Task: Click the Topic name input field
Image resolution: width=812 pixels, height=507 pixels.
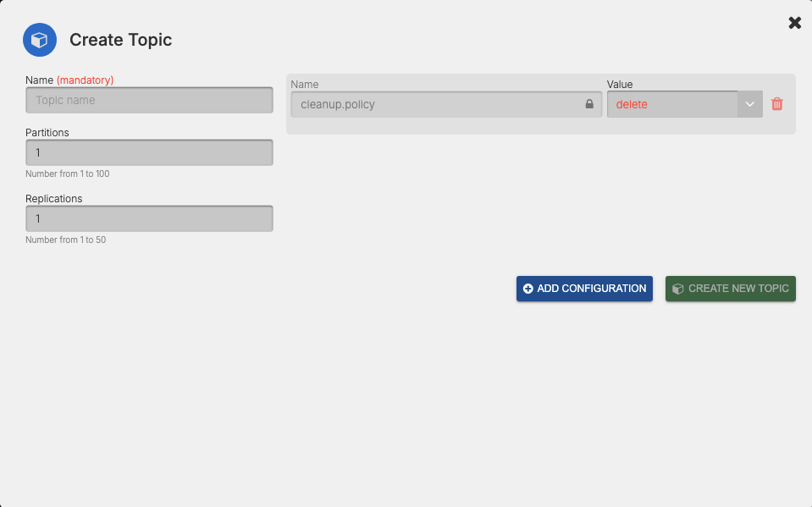Action: 149,99
